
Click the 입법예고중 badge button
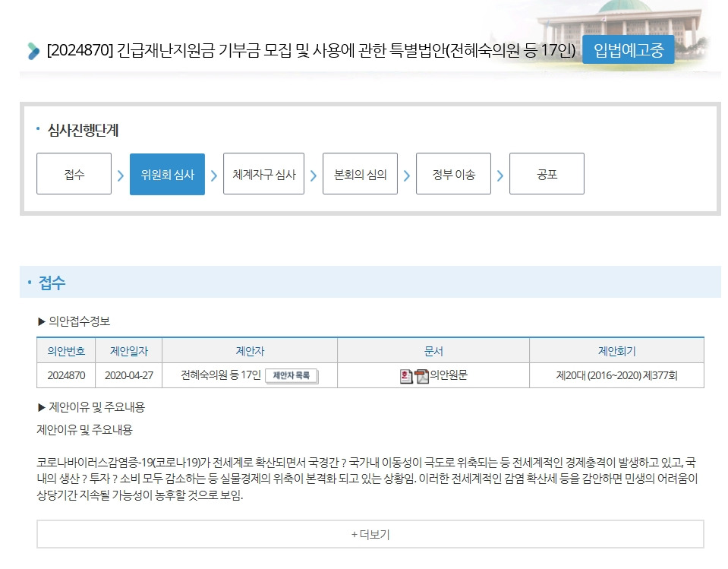(627, 49)
